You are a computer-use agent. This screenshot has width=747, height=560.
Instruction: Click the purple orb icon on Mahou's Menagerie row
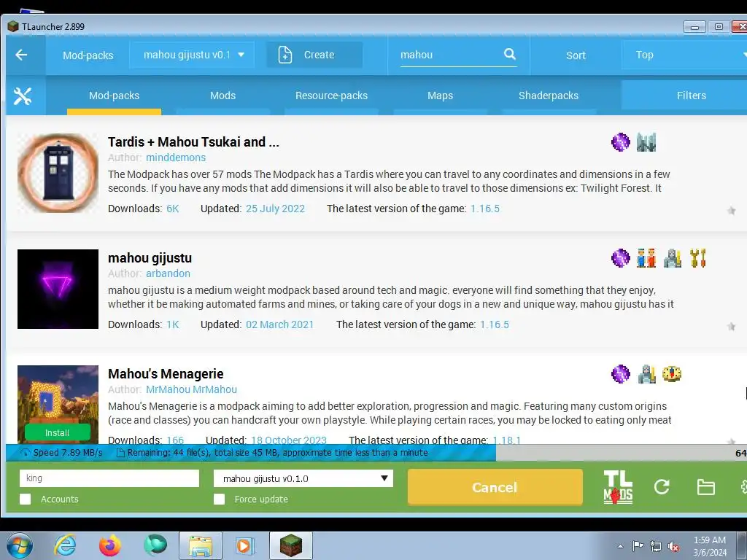[x=620, y=374]
